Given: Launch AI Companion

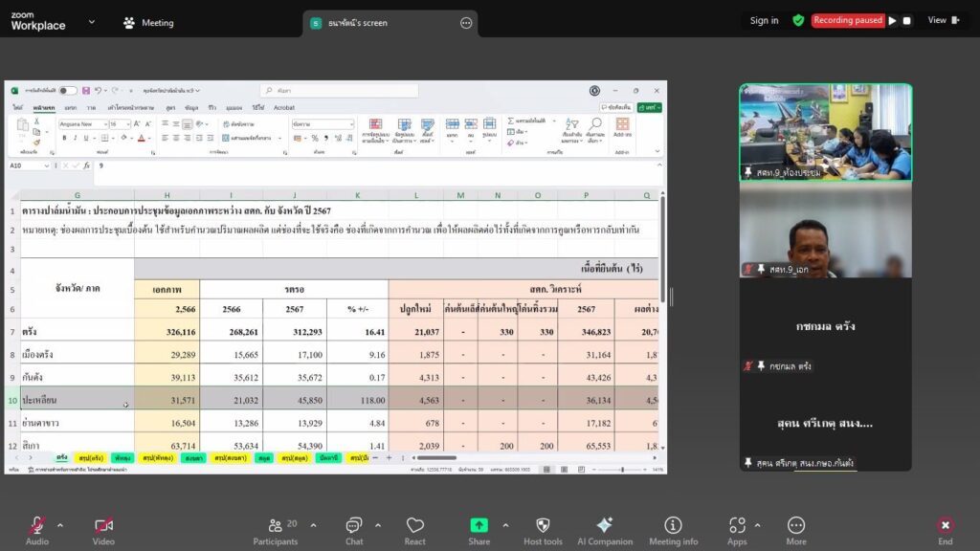Looking at the screenshot, I should [604, 529].
